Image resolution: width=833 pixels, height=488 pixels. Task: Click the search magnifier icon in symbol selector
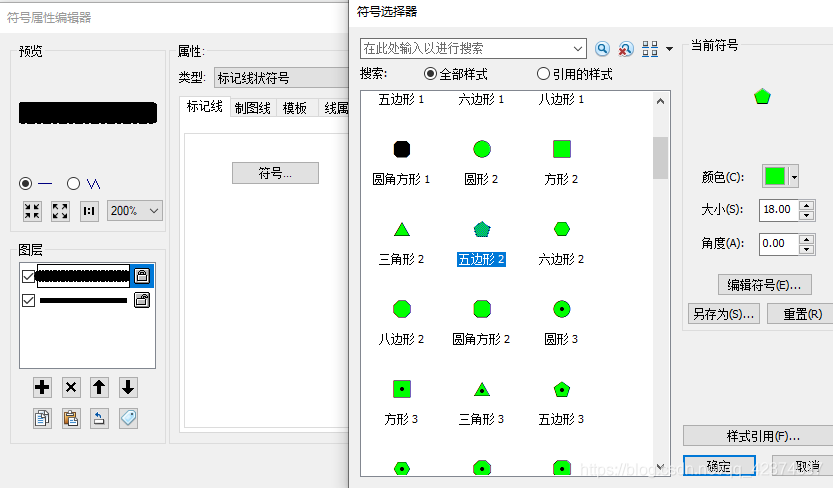602,49
